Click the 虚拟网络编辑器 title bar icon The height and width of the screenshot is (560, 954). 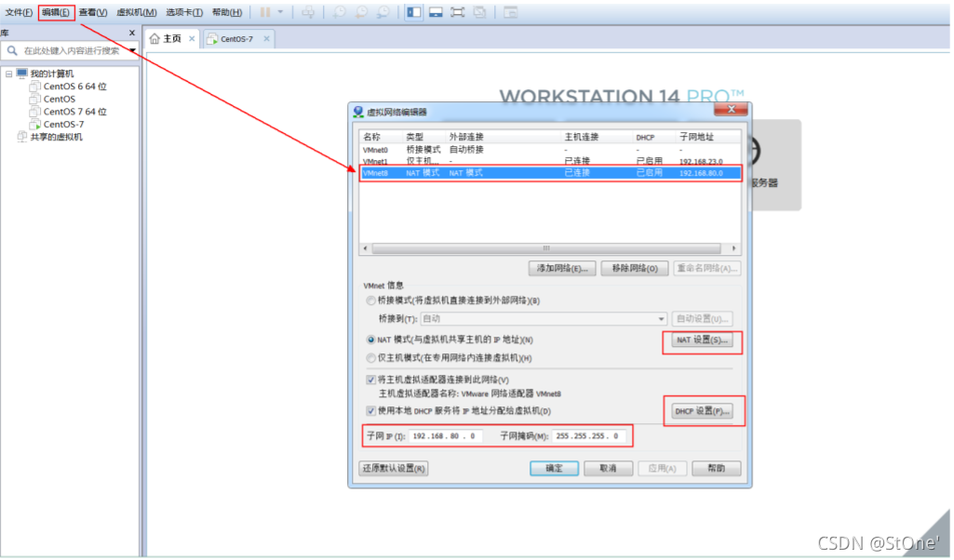(x=358, y=112)
